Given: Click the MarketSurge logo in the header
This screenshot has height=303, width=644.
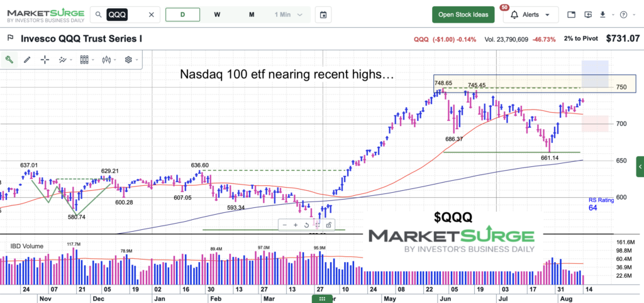Looking at the screenshot, I should [45, 15].
